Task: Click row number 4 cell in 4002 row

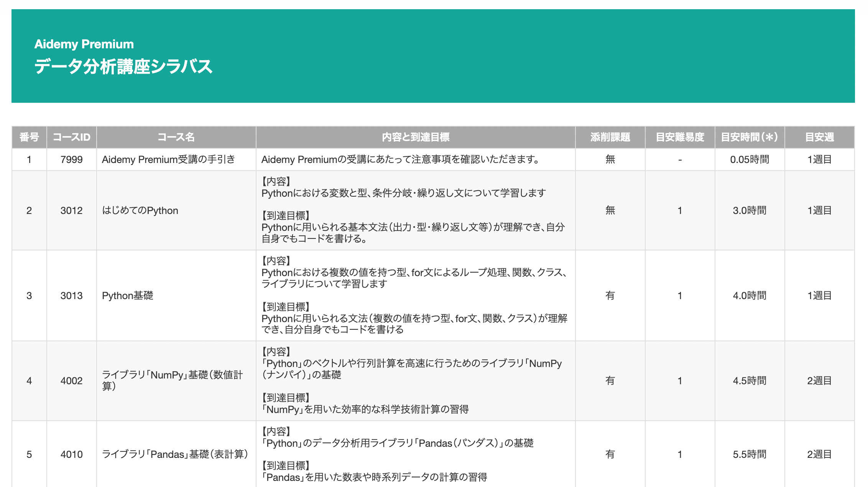Action: pos(29,381)
